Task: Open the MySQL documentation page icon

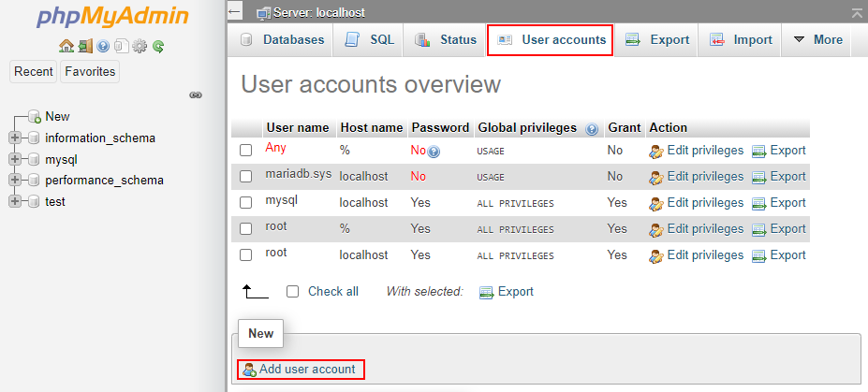Action: pyautogui.click(x=121, y=47)
